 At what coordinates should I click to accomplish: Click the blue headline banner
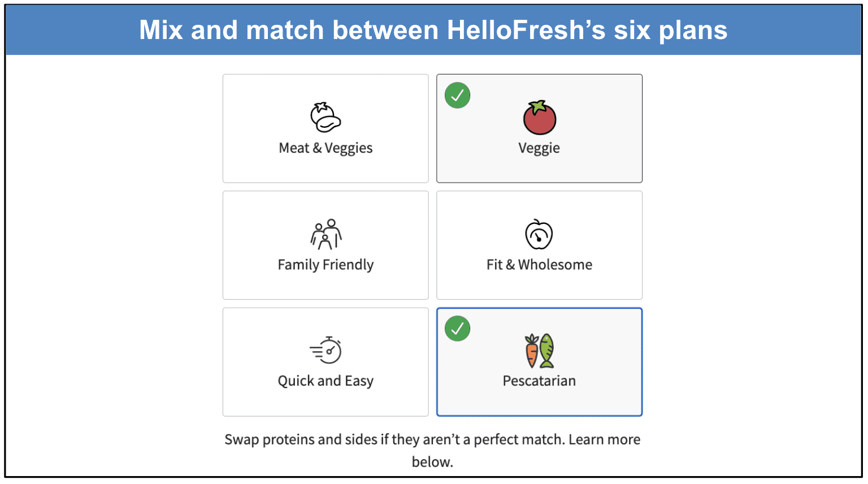pos(434,29)
